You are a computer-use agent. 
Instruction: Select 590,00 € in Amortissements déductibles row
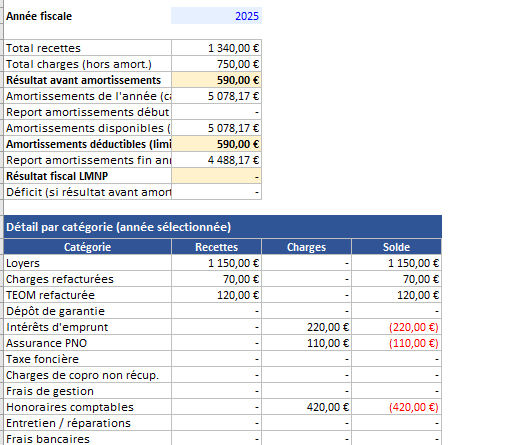(x=216, y=144)
